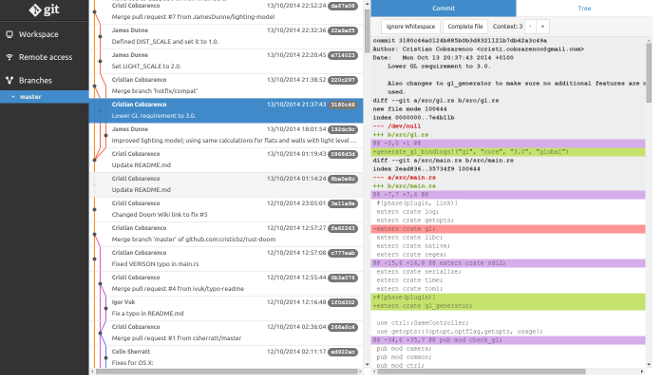Viewport: 653px width, 375px height.
Task: Click the diff panel scroll-right arrow
Action: click(643, 371)
